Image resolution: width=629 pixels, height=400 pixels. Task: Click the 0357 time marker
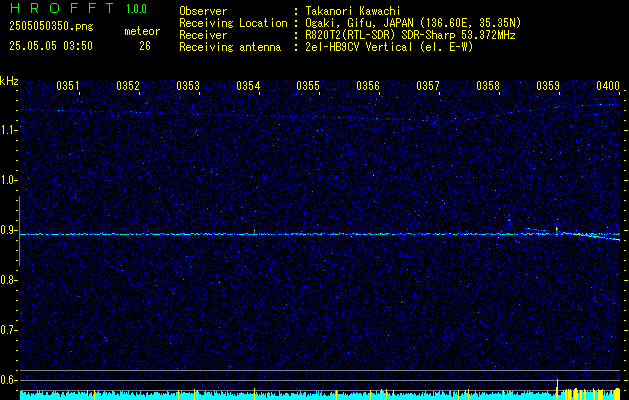[428, 86]
